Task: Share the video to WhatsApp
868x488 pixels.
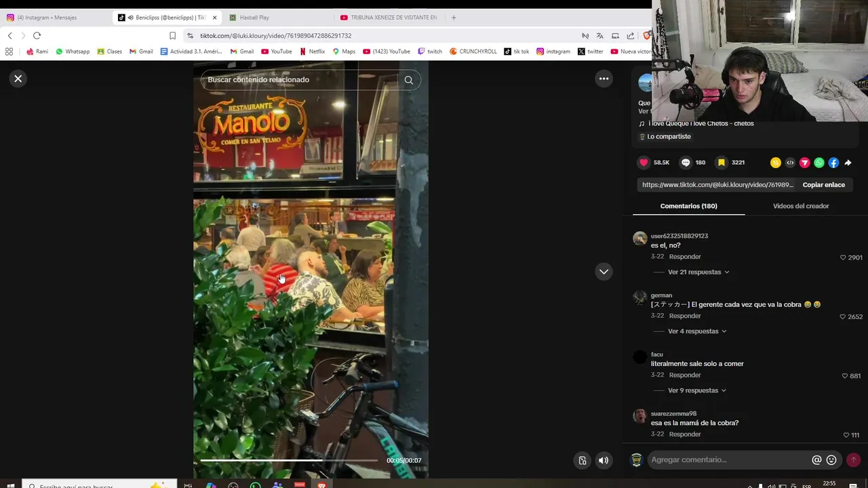Action: tap(819, 163)
